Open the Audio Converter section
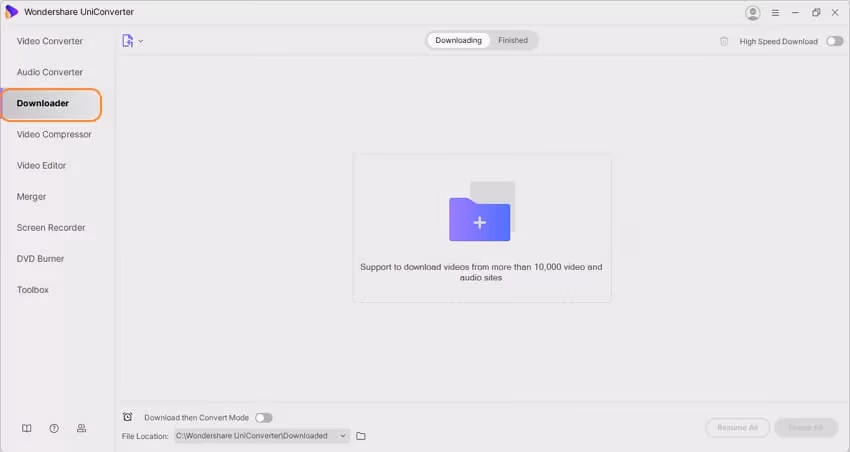Viewport: 850px width, 452px height. click(50, 72)
